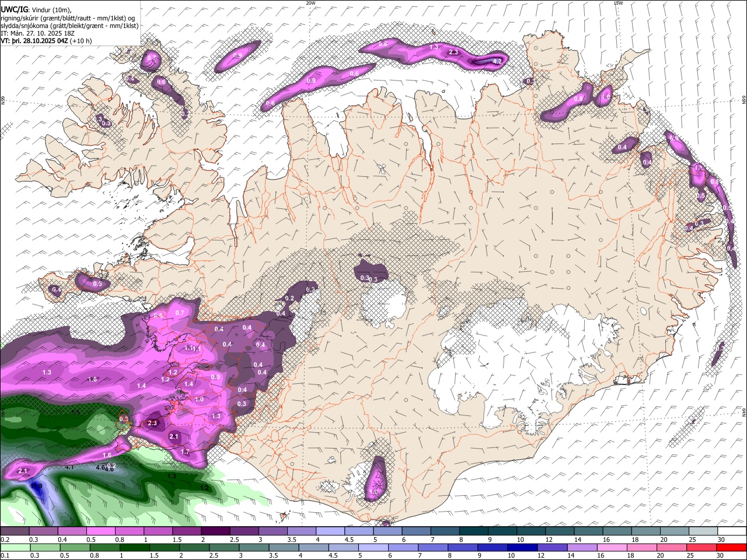Image resolution: width=747 pixels, height=560 pixels.
Task: Click the 'slydda/snjókoma' description line
Action: (69, 26)
